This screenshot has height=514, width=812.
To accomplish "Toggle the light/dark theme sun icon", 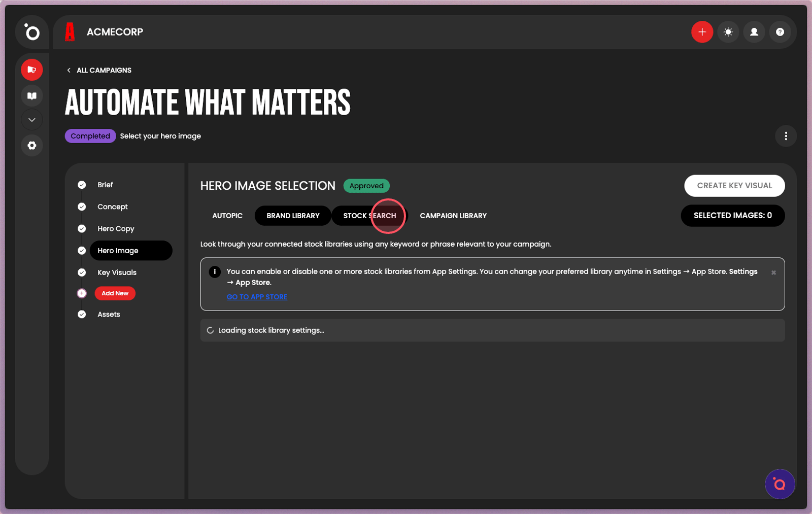I will point(728,32).
